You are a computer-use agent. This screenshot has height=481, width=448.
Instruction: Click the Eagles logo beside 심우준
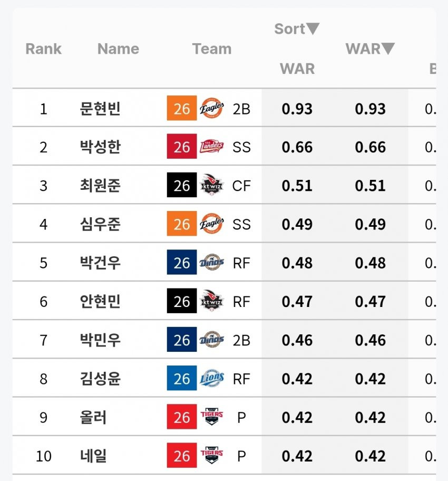point(212,224)
